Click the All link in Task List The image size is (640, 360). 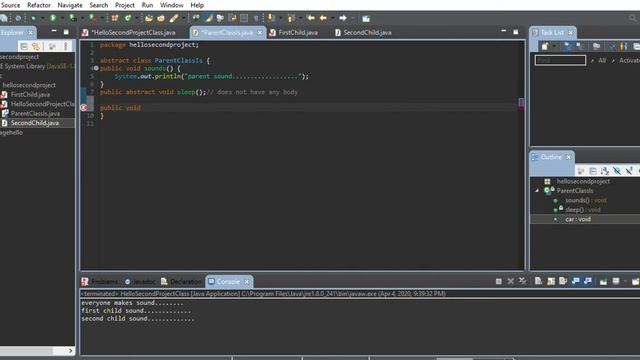(602, 60)
